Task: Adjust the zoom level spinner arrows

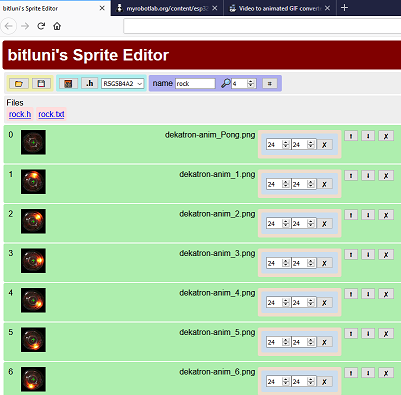Action: (251, 83)
